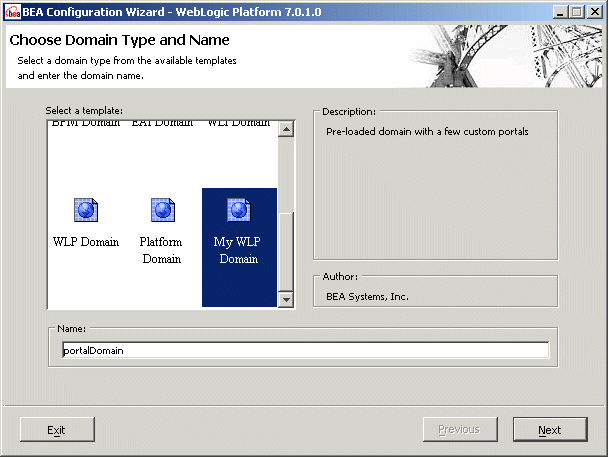Click the Choose Domain Type and Name heading
The image size is (608, 457).
click(119, 40)
